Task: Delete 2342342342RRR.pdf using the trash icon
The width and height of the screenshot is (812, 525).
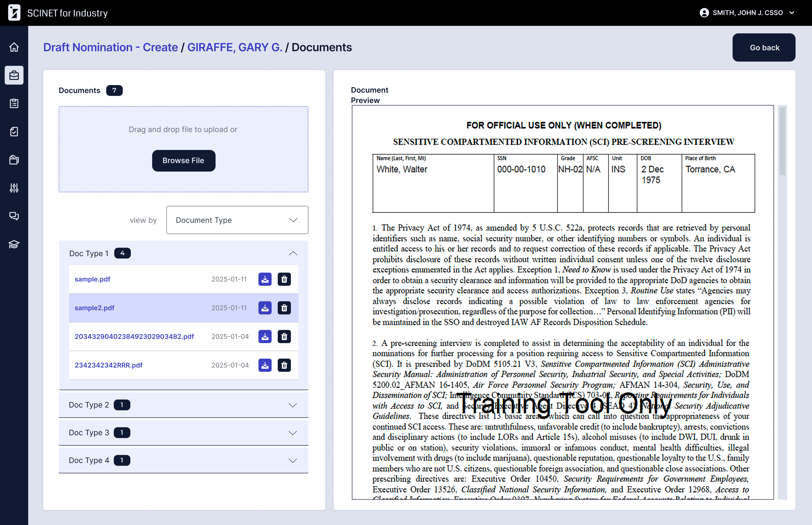Action: tap(284, 365)
